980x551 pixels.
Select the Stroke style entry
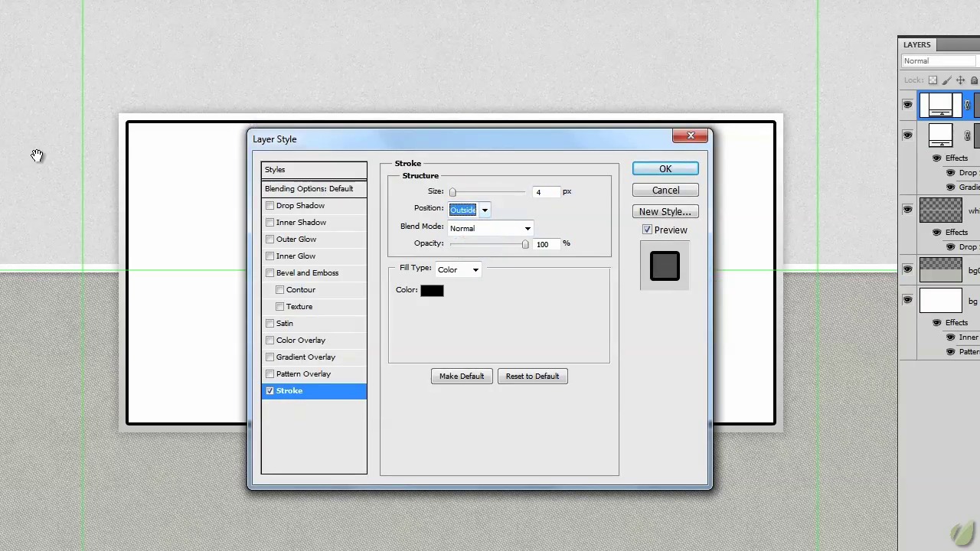pyautogui.click(x=314, y=390)
